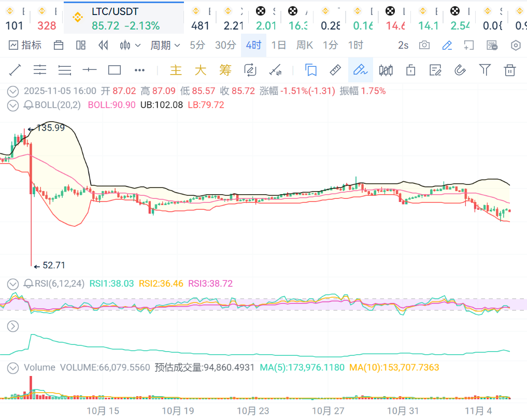Select the trend line drawing tool

click(x=15, y=70)
